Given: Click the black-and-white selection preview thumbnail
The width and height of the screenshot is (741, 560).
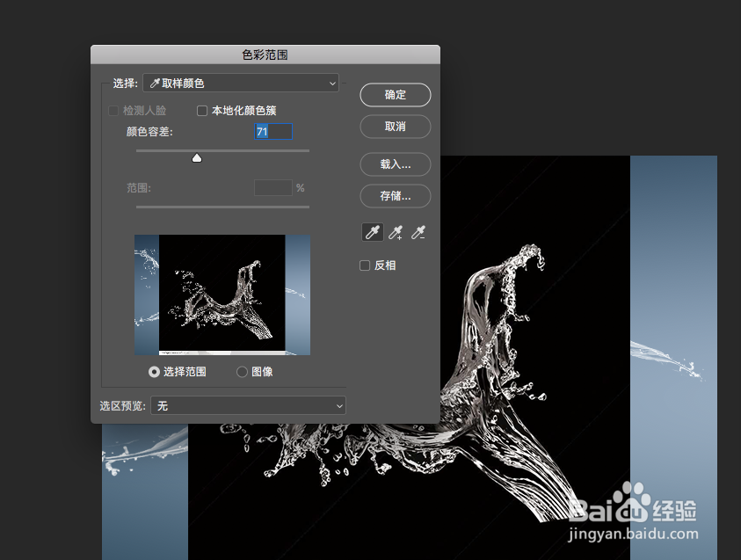Looking at the screenshot, I should click(x=222, y=295).
